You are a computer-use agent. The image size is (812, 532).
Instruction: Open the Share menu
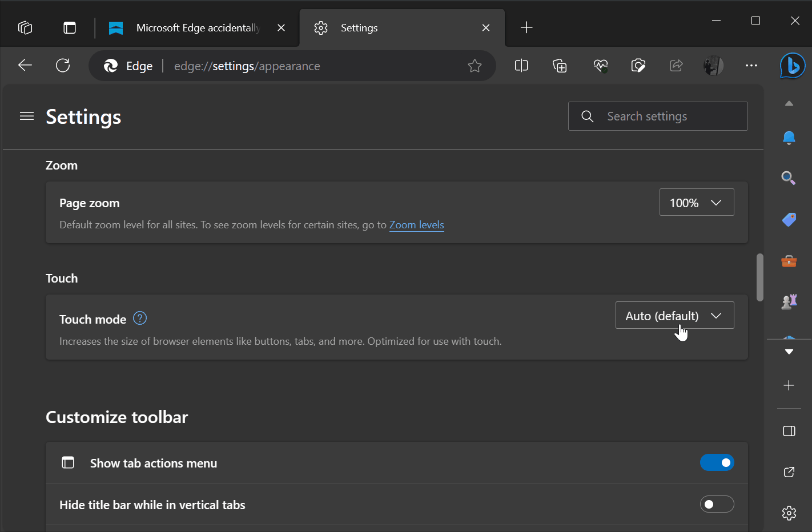(676, 66)
